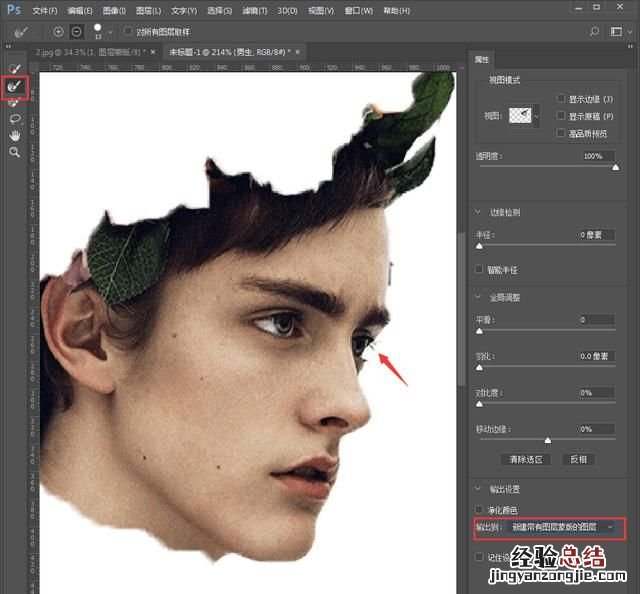The width and height of the screenshot is (640, 594).
Task: Enable 对所有图层取样 checkbox
Action: [x=128, y=32]
